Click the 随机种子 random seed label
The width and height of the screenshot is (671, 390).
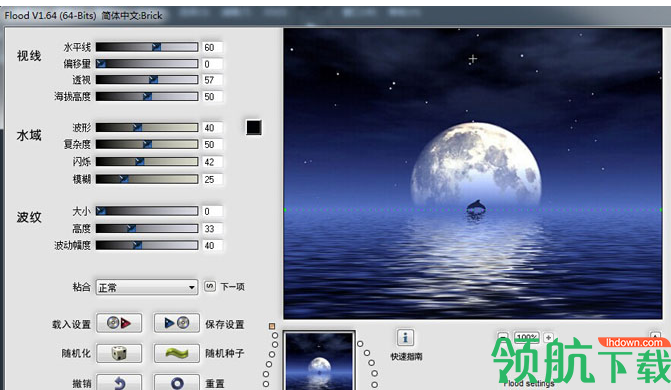(225, 353)
